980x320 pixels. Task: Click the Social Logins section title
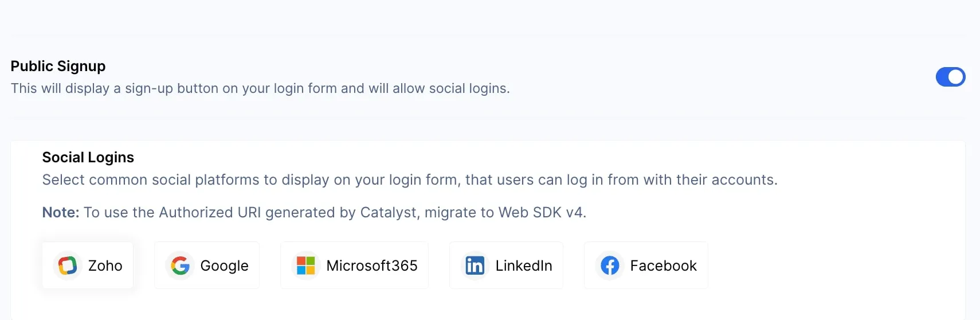click(88, 158)
